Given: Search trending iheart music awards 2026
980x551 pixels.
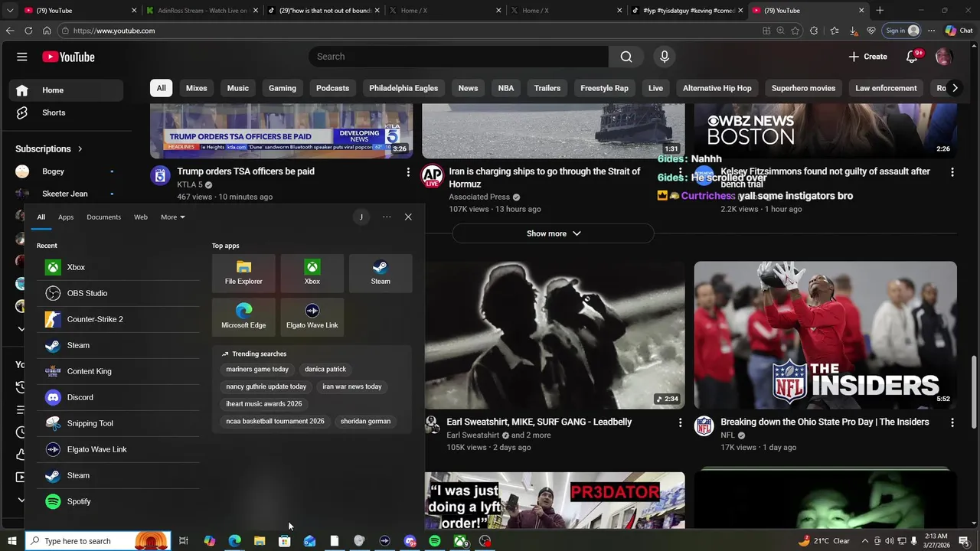Looking at the screenshot, I should [264, 403].
